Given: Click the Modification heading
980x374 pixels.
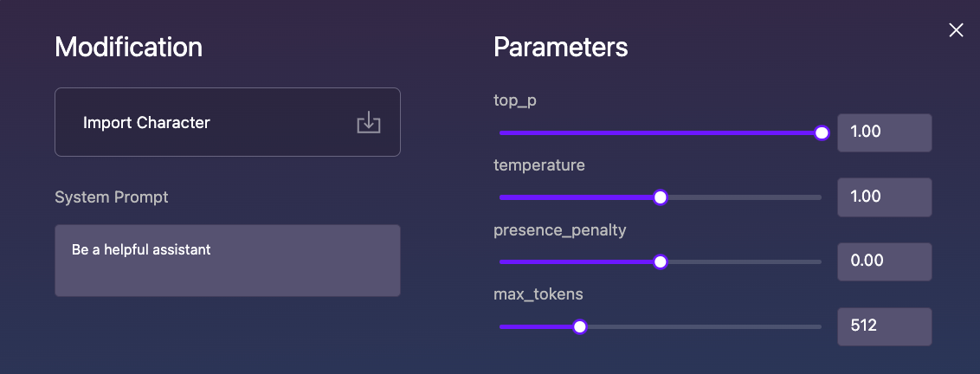Looking at the screenshot, I should coord(128,47).
